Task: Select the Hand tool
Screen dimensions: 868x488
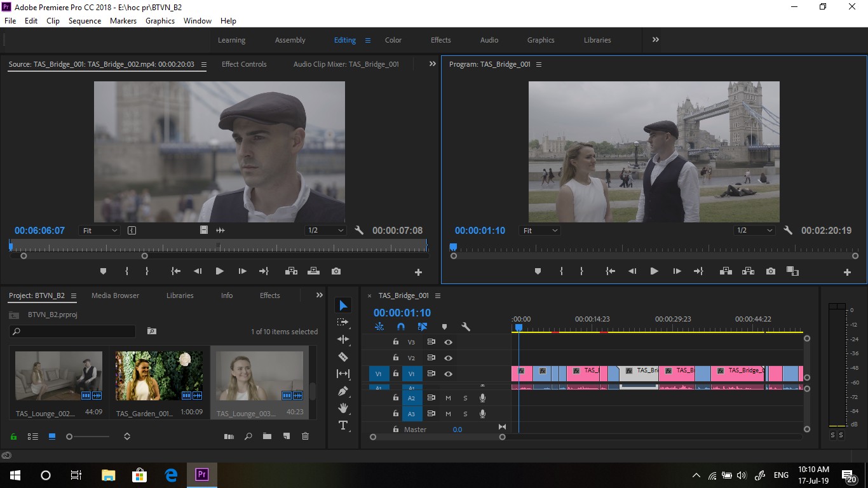Action: (343, 407)
